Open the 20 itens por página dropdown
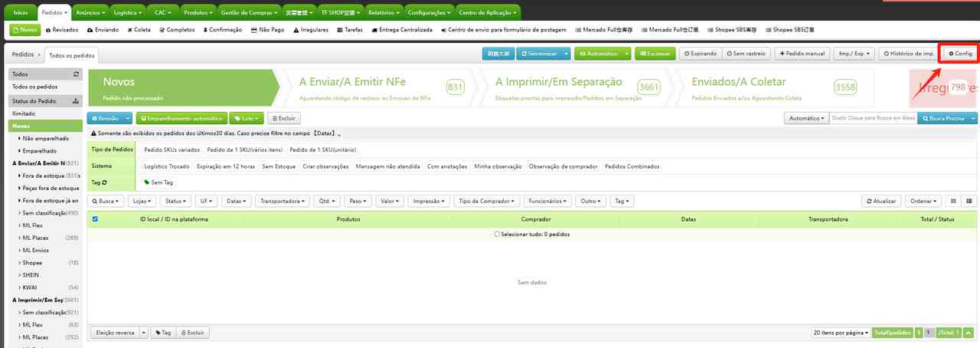 click(x=840, y=333)
